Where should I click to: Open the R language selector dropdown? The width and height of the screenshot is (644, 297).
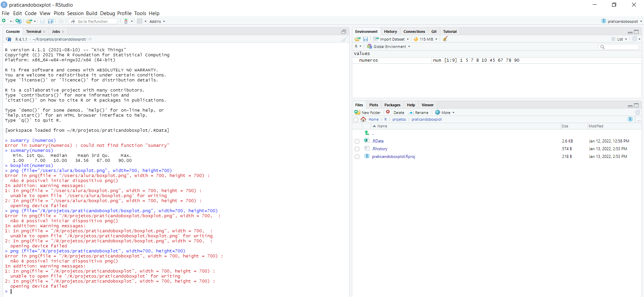358,47
